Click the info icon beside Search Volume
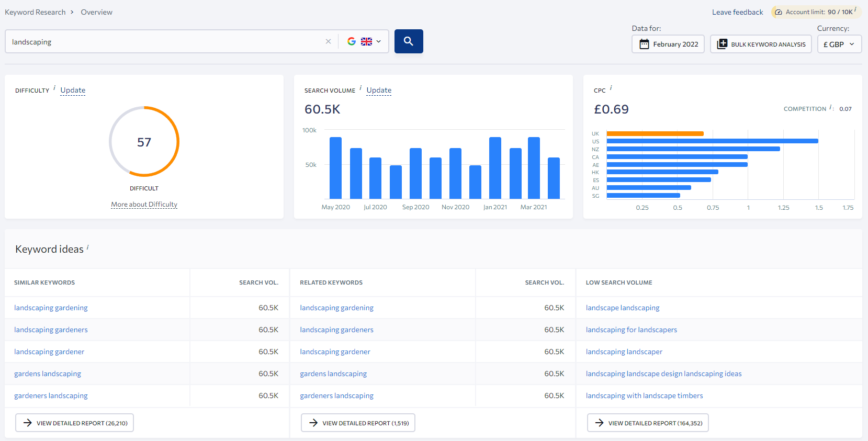This screenshot has height=441, width=868. point(360,88)
